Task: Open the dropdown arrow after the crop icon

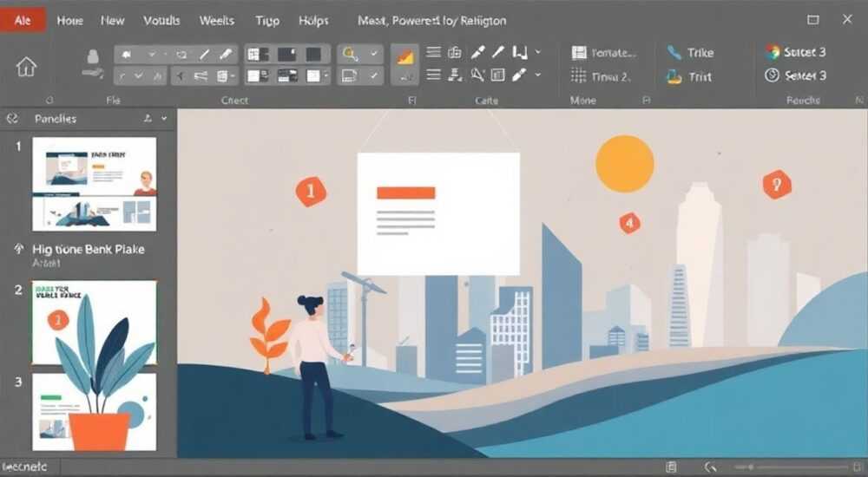Action: tap(537, 53)
